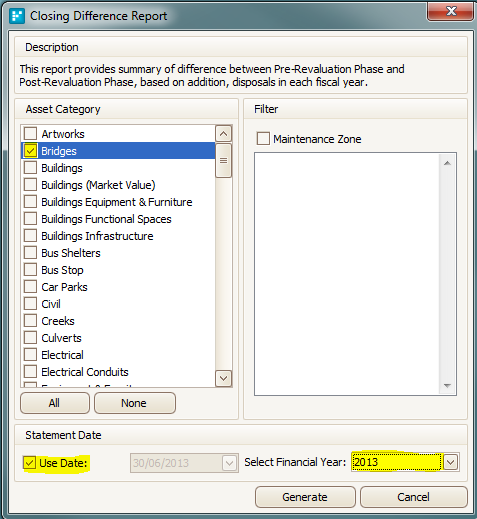This screenshot has height=519, width=477.
Task: Toggle the Use Date checkbox
Action: (29, 463)
